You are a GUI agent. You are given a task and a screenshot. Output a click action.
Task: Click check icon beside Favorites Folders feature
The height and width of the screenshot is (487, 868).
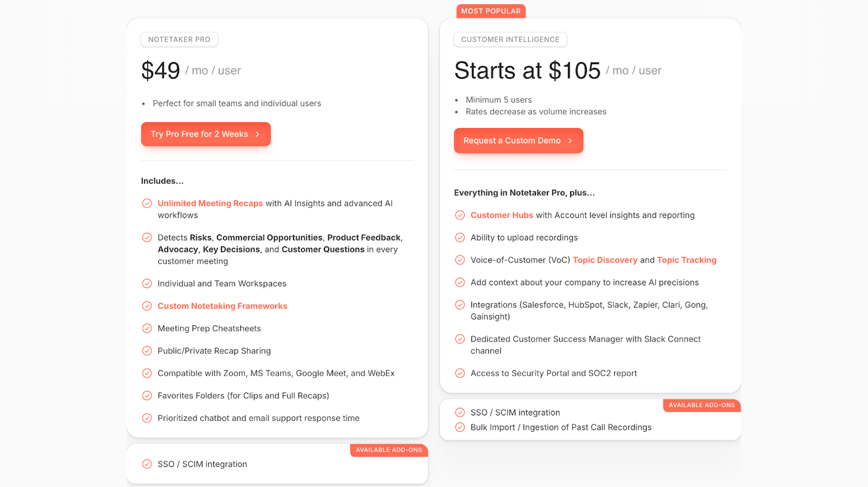tap(147, 396)
